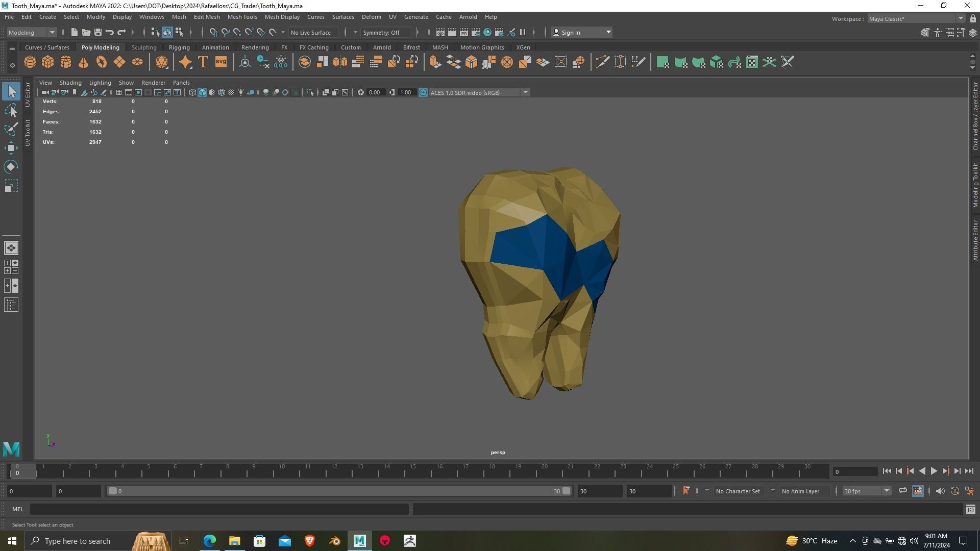
Task: Toggle select by object type mode
Action: (x=167, y=32)
